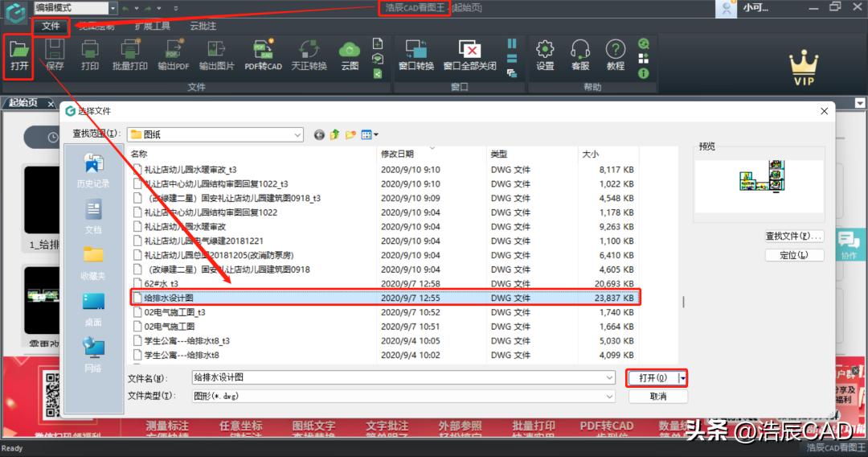Click the 查找文件(F)... button
The height and width of the screenshot is (457, 868).
794,236
